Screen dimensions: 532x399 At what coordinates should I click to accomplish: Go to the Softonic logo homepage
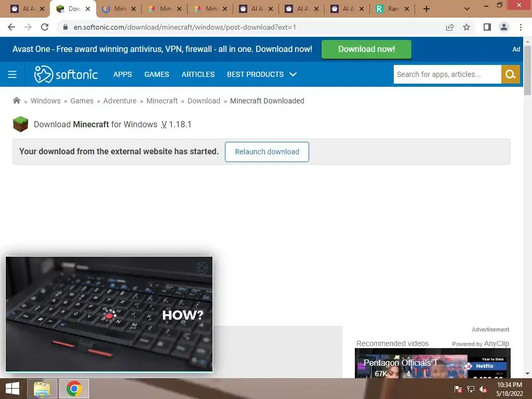pos(66,74)
